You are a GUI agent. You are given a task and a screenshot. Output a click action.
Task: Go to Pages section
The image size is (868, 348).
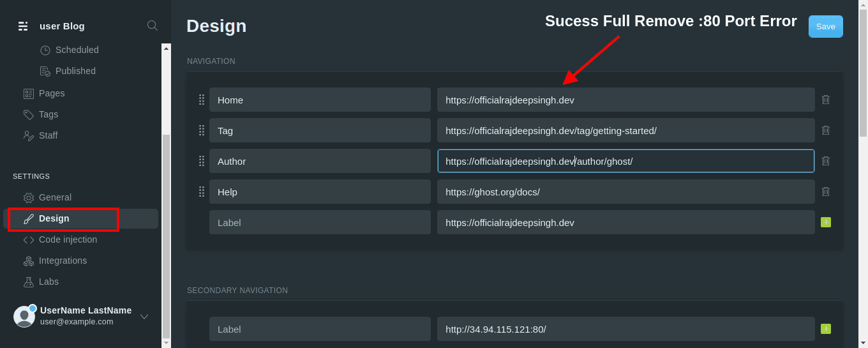(x=52, y=93)
